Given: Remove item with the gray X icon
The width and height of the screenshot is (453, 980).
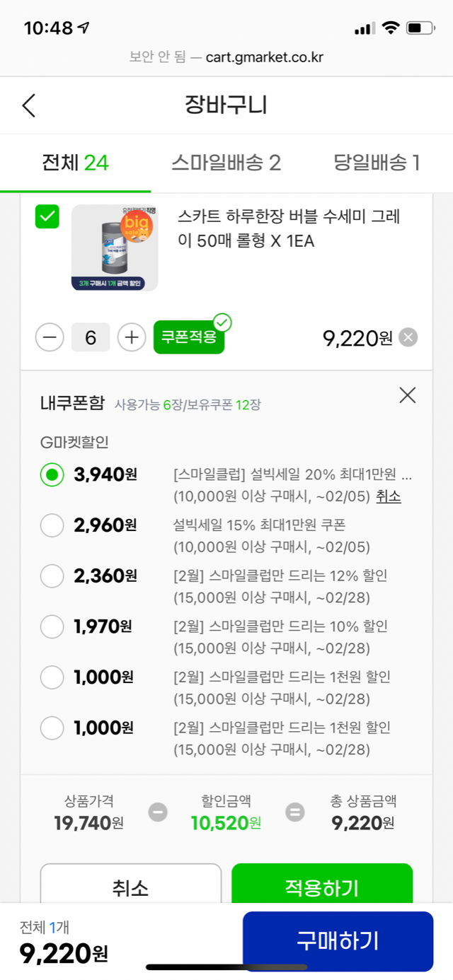Looking at the screenshot, I should [408, 338].
